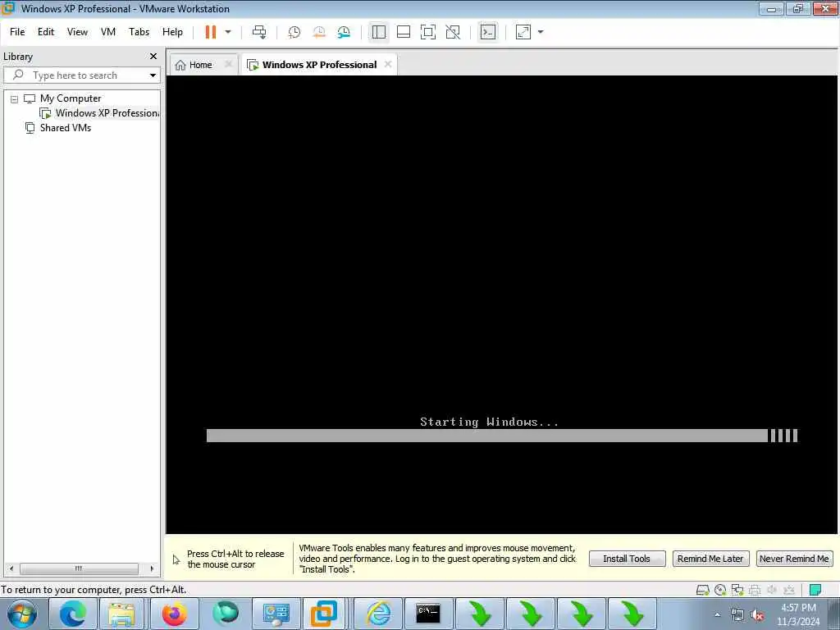Toggle the library sidebar view
Screen dimensions: 840x630
(x=379, y=32)
